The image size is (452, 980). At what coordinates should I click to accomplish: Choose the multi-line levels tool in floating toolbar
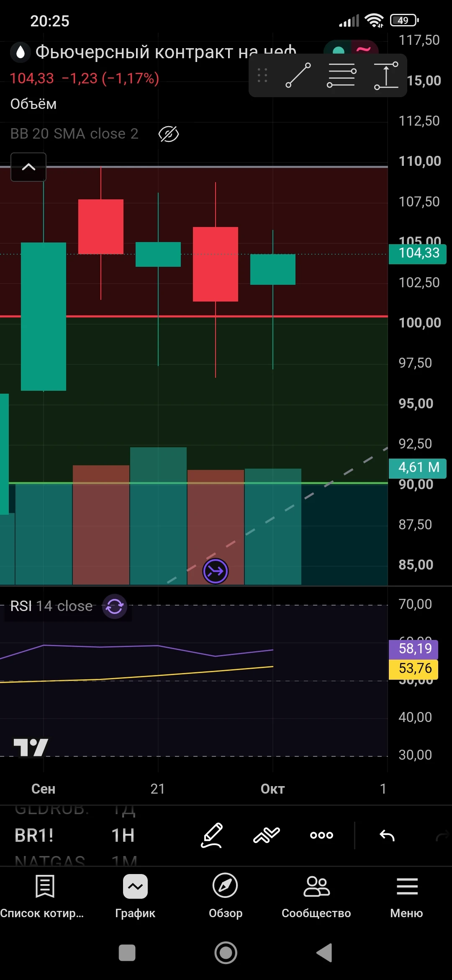tap(342, 75)
